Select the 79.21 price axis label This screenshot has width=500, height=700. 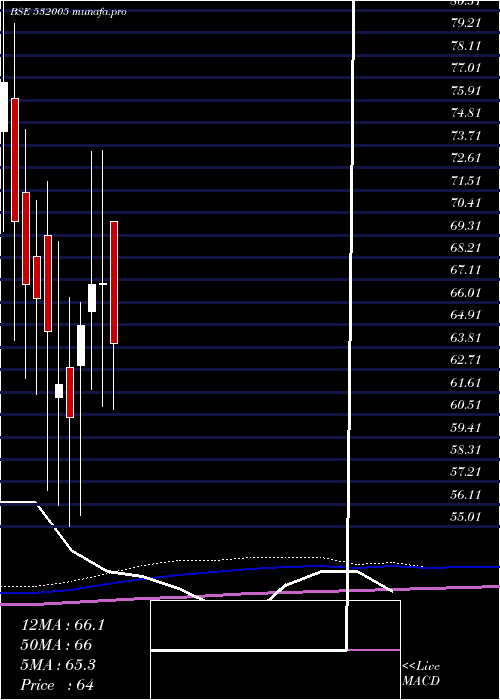[466, 23]
